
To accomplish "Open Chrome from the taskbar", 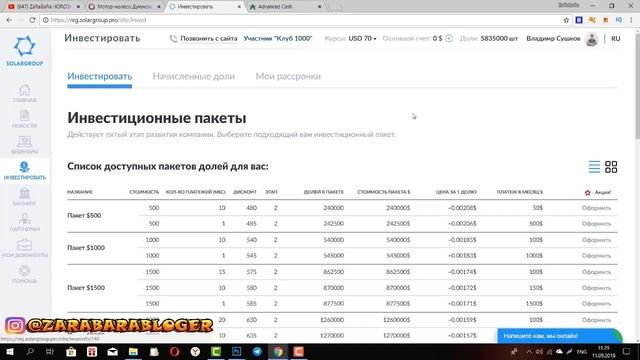I will coord(278,351).
